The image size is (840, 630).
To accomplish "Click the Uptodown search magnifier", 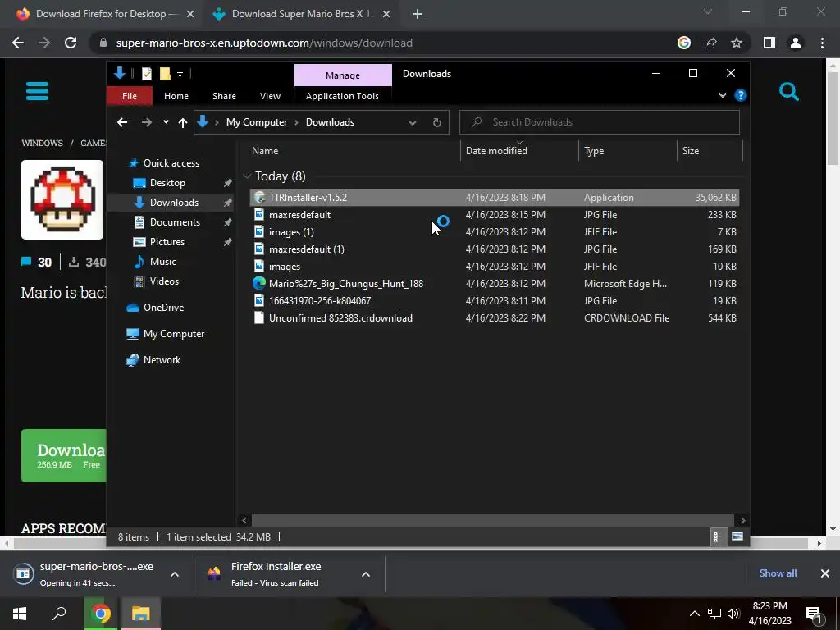I will 788,92.
